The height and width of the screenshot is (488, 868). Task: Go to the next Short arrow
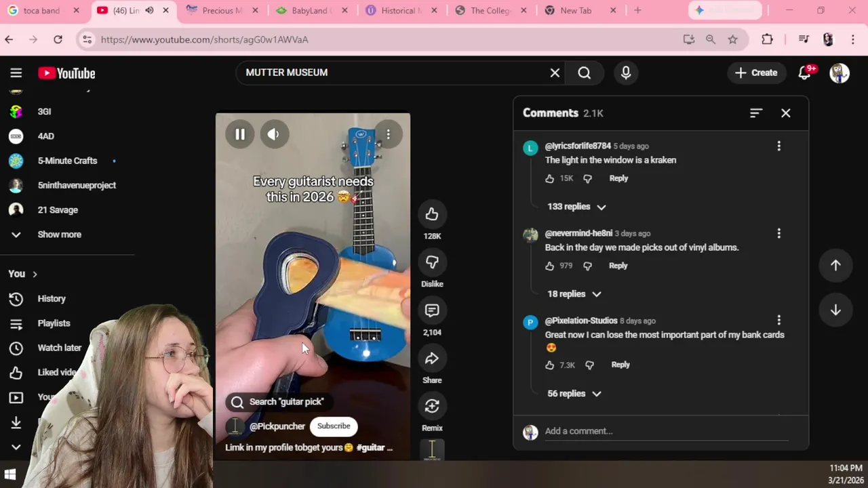[x=835, y=310]
